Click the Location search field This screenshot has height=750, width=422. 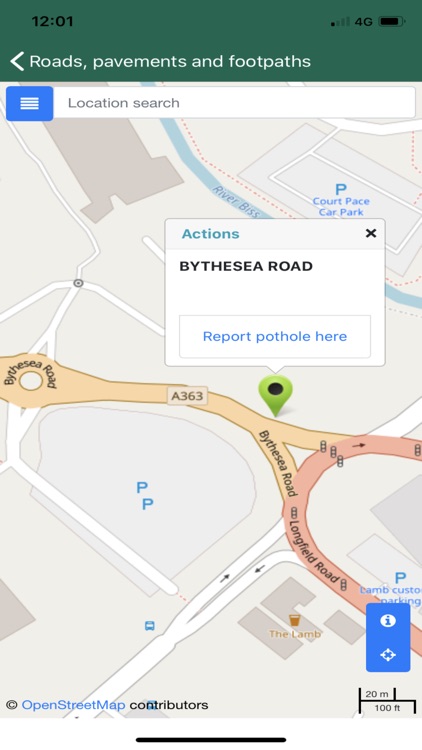(234, 103)
